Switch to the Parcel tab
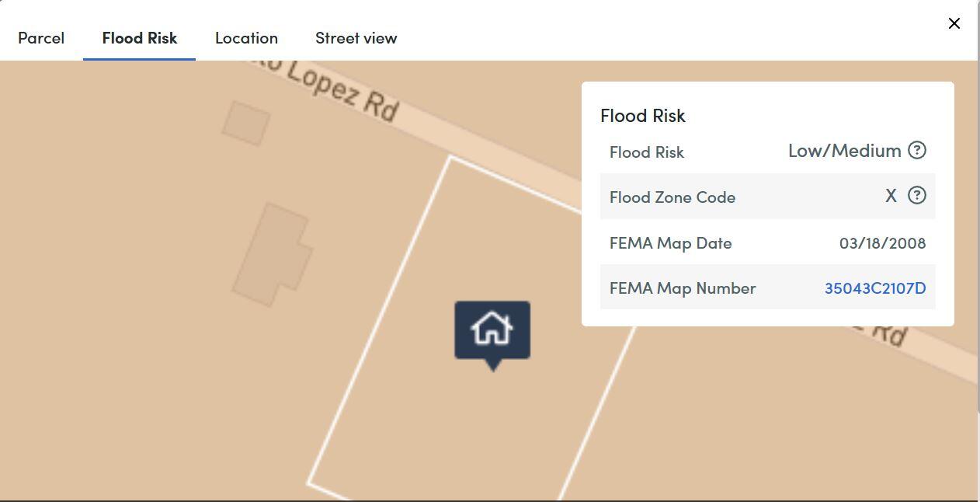The height and width of the screenshot is (502, 980). pyautogui.click(x=41, y=38)
